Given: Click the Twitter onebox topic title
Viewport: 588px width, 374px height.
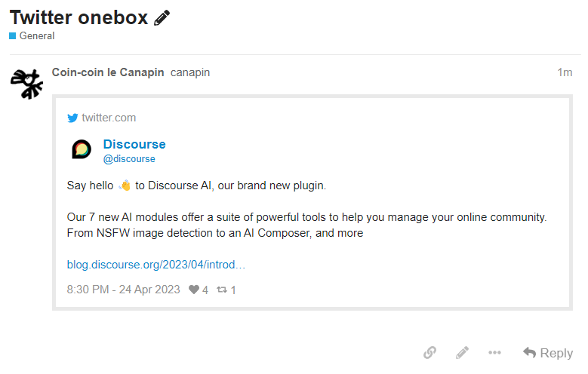Looking at the screenshot, I should pyautogui.click(x=79, y=17).
